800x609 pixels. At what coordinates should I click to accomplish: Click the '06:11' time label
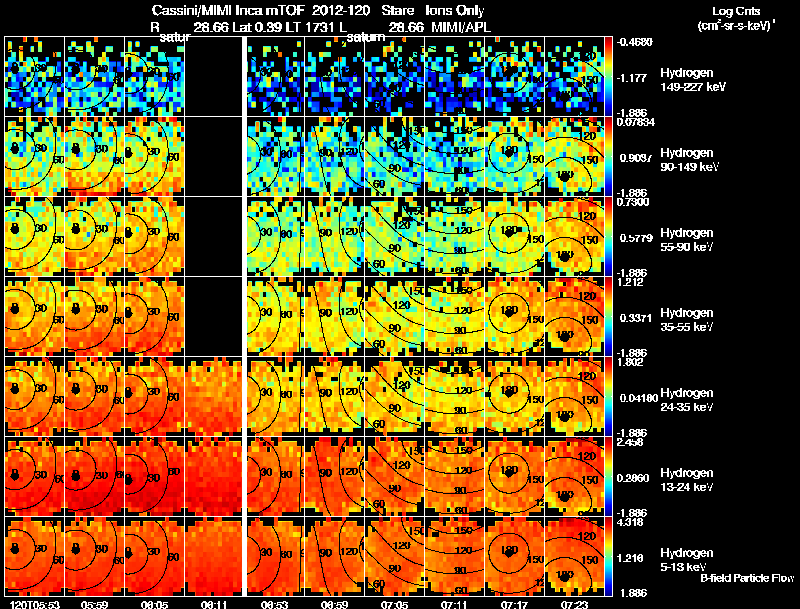214,604
